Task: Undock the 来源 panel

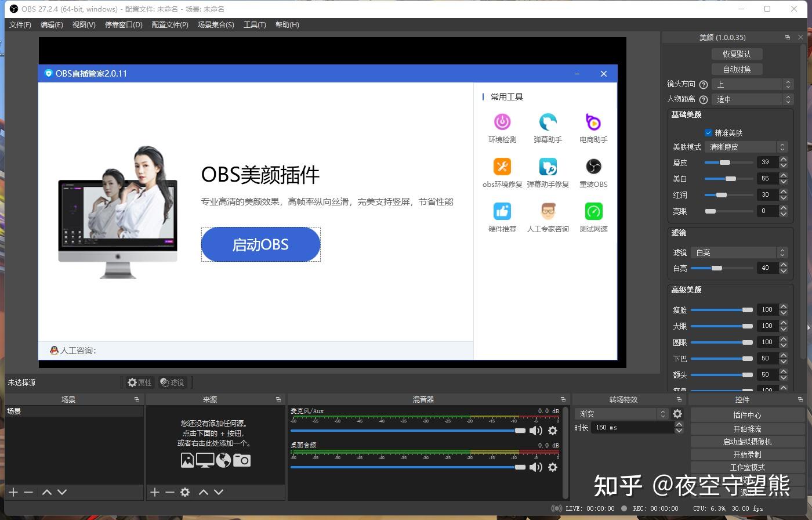Action: [278, 399]
